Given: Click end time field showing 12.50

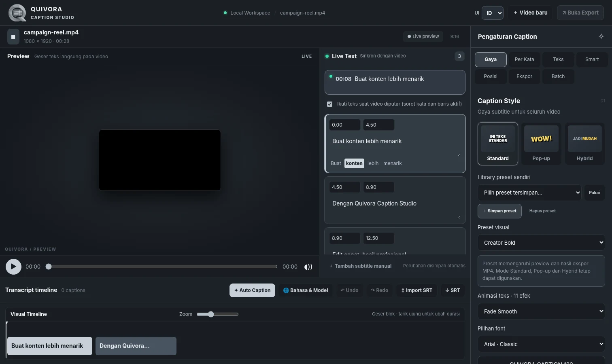Looking at the screenshot, I should coord(378,238).
